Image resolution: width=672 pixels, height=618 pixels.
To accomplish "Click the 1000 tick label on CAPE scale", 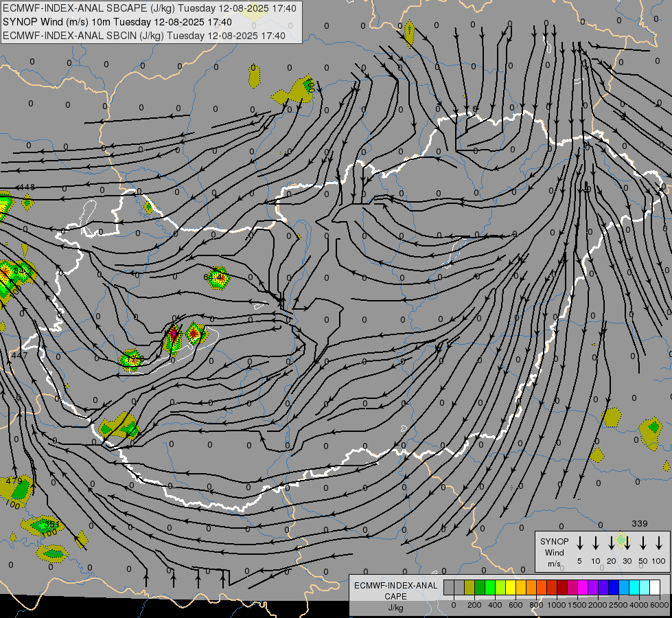I will (x=557, y=605).
